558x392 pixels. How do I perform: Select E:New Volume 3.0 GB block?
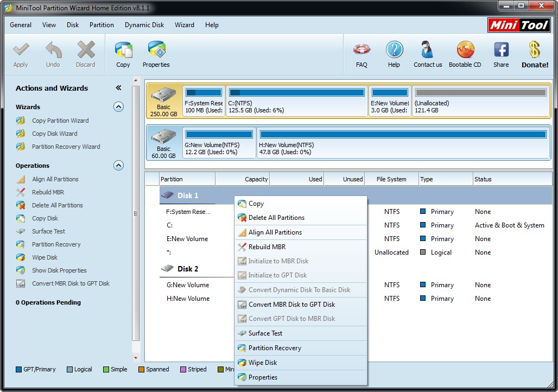point(390,101)
